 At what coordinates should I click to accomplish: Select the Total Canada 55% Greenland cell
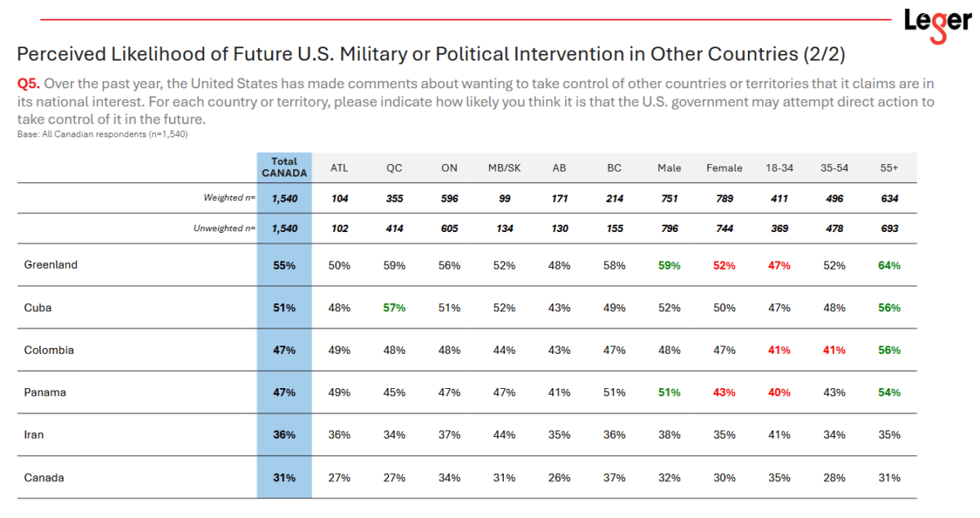tap(284, 266)
